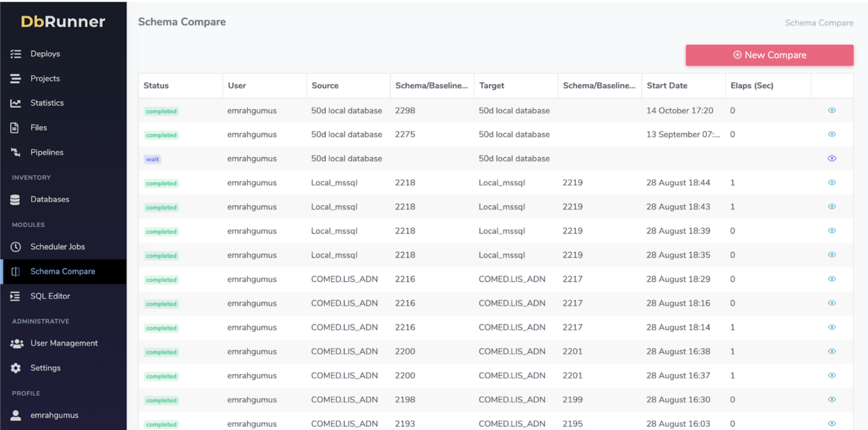The height and width of the screenshot is (430, 868).
Task: View the 14 October 17:20 compare via eye icon
Action: [x=832, y=111]
